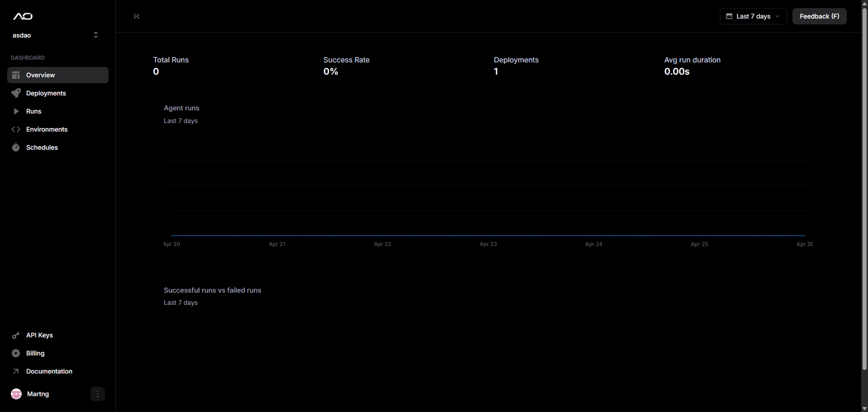The image size is (868, 412).
Task: Click the Feedback (F) button
Action: pyautogui.click(x=819, y=16)
